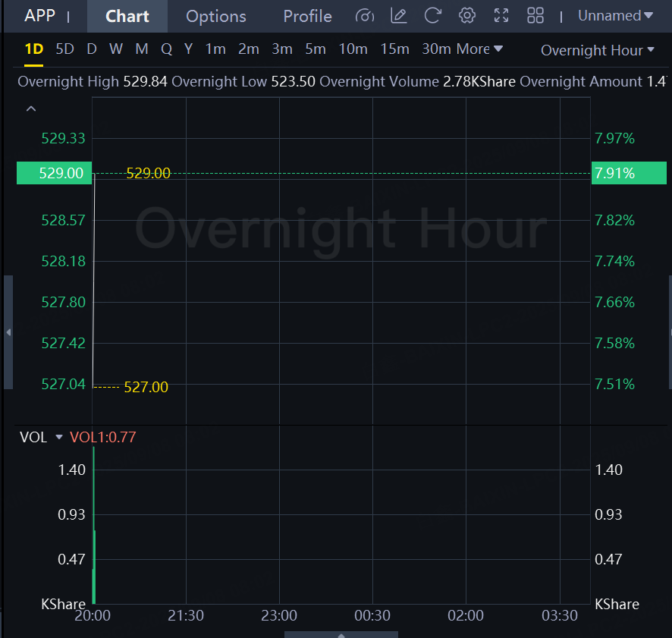
Task: Select the W weekly interval
Action: click(116, 49)
